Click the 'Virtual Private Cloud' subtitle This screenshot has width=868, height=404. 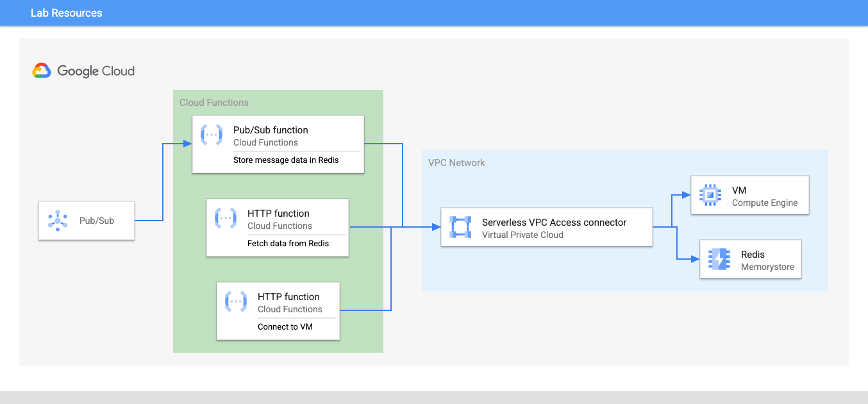click(x=522, y=235)
